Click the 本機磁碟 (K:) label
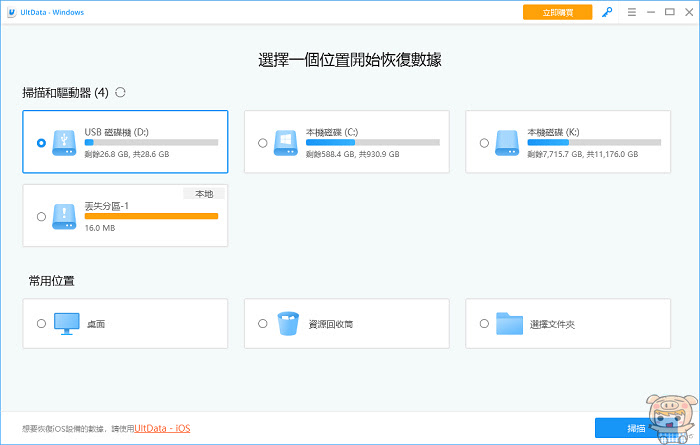The height and width of the screenshot is (445, 700). (553, 132)
